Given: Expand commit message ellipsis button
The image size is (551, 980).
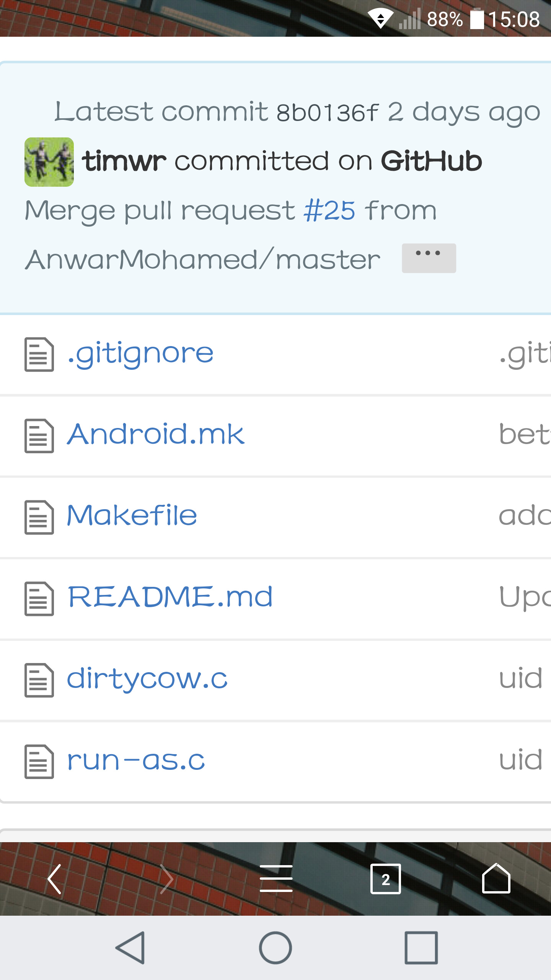Looking at the screenshot, I should click(x=429, y=258).
